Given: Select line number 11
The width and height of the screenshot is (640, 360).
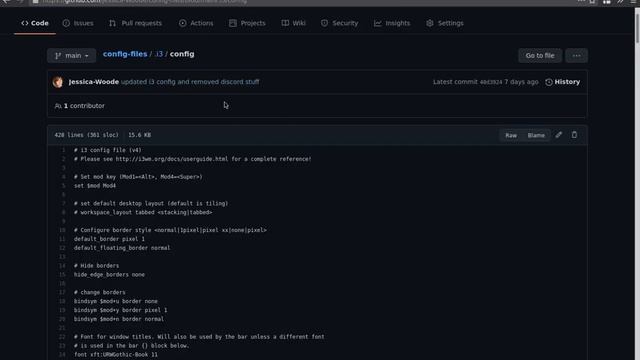Looking at the screenshot, I should point(62,239).
